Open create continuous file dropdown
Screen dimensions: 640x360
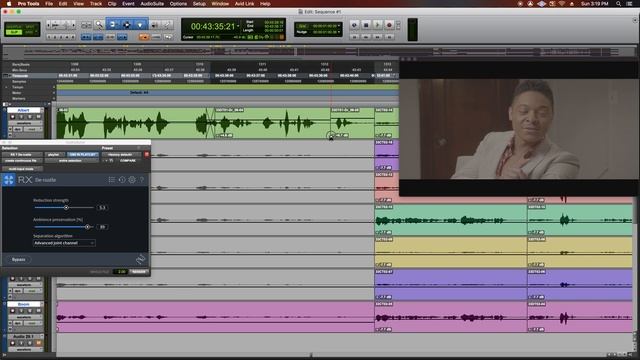(x=22, y=161)
